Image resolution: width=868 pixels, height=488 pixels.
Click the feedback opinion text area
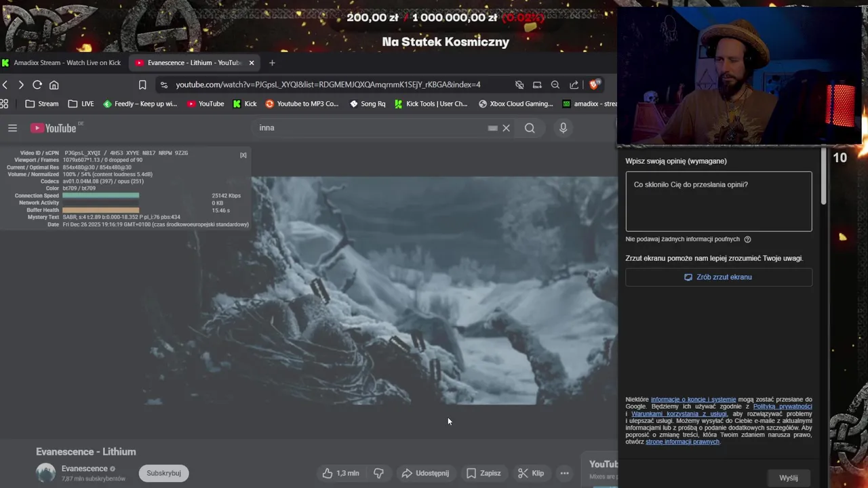tap(718, 201)
